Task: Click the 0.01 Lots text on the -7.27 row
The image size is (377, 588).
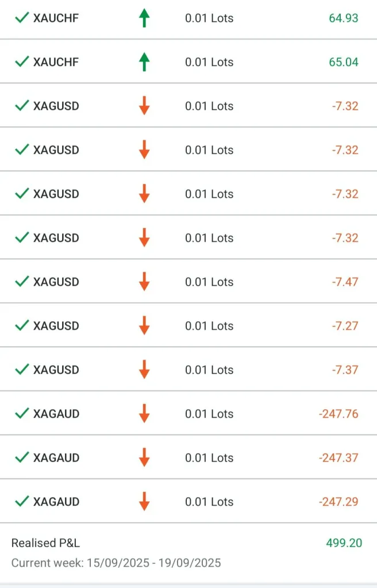Action: 209,326
